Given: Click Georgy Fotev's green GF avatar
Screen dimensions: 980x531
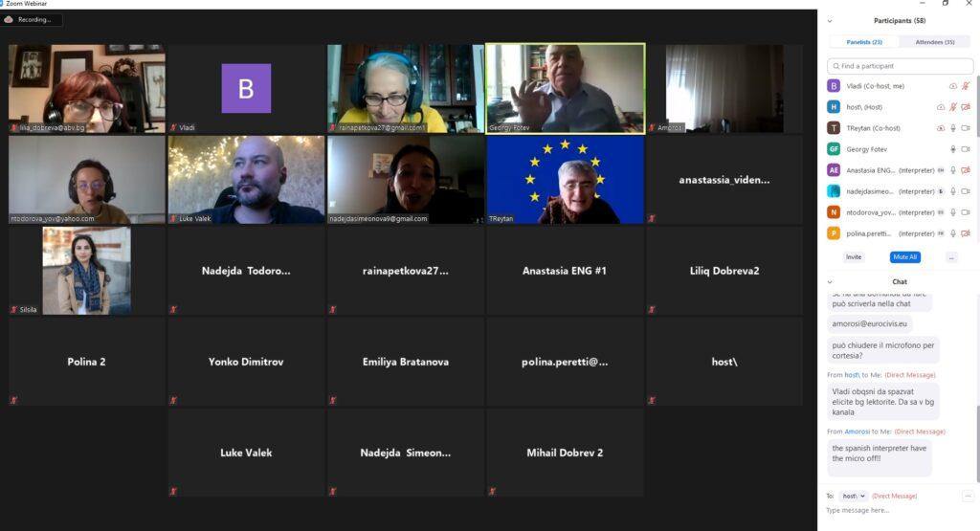Looking at the screenshot, I should coord(834,148).
